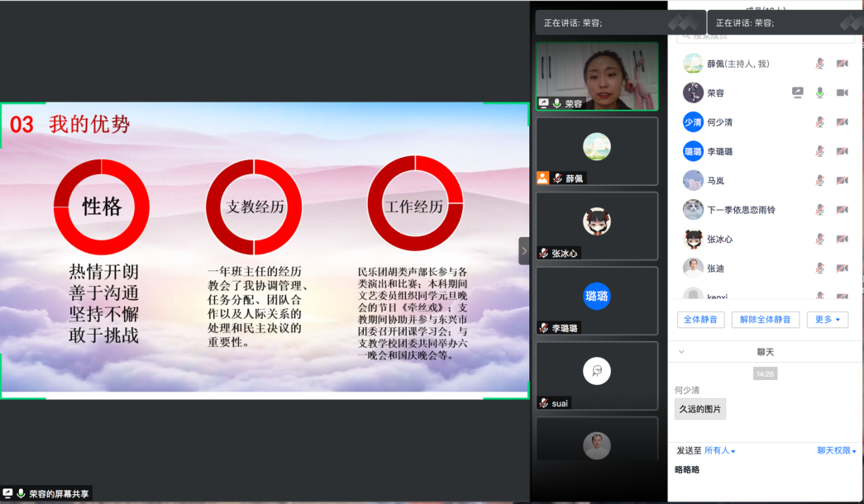Click the 久远的图片 chat message

point(699,409)
